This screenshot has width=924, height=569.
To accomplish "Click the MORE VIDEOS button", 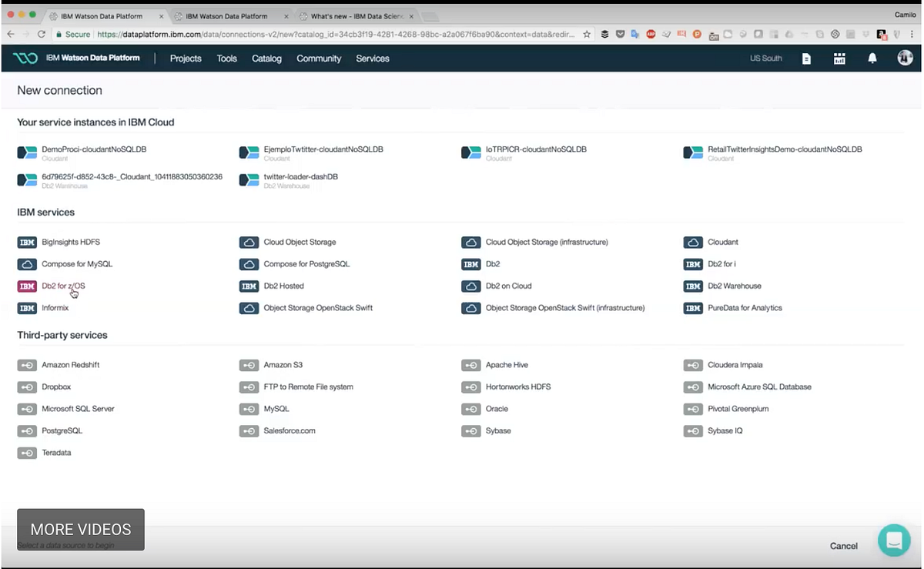I will 80,529.
